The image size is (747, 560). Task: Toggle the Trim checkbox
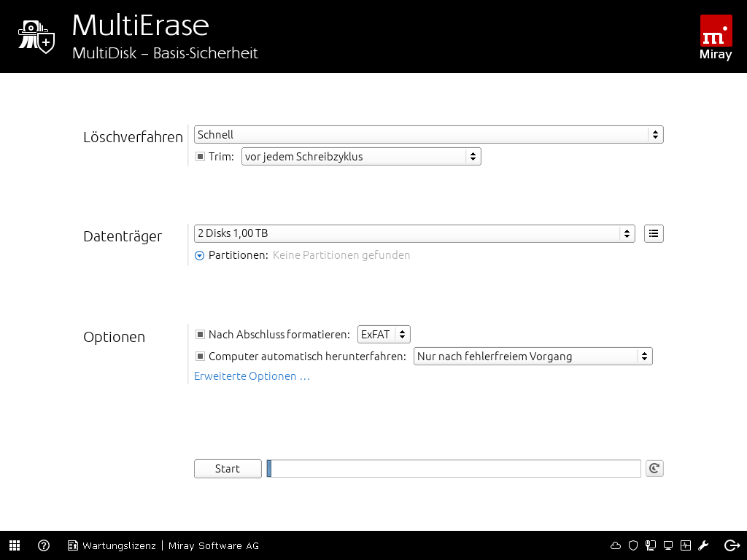[201, 157]
